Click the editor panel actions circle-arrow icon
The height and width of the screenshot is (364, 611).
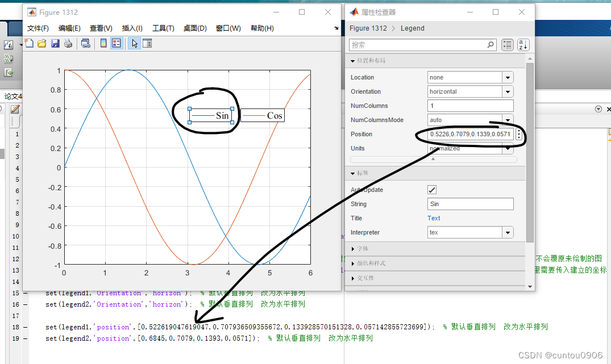tap(598, 109)
